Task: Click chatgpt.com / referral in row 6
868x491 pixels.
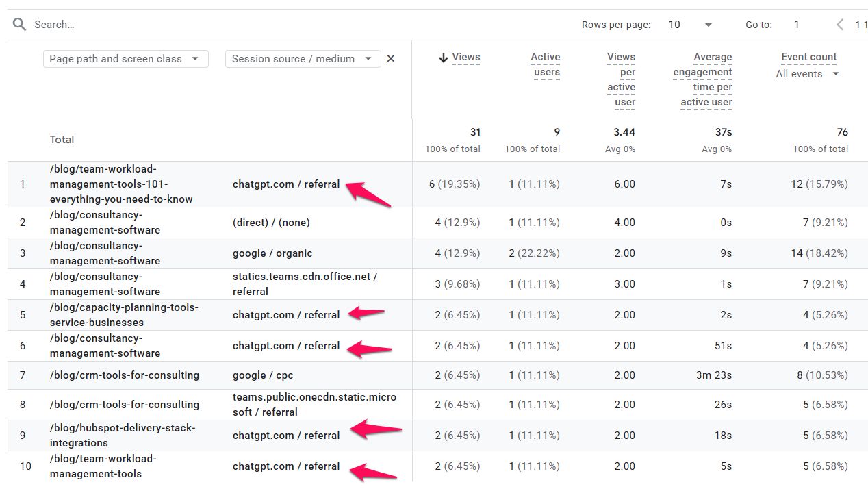Action: pos(286,346)
